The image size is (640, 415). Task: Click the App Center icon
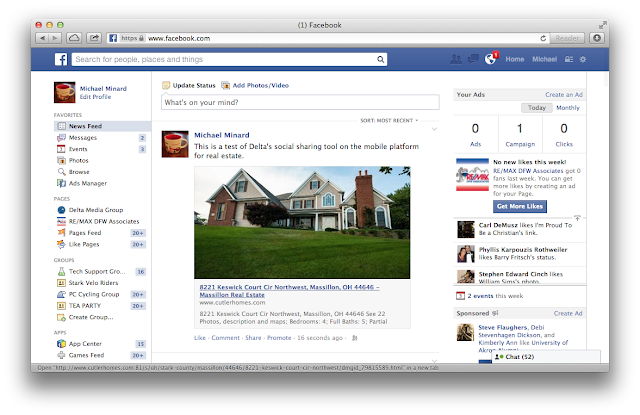[61, 344]
